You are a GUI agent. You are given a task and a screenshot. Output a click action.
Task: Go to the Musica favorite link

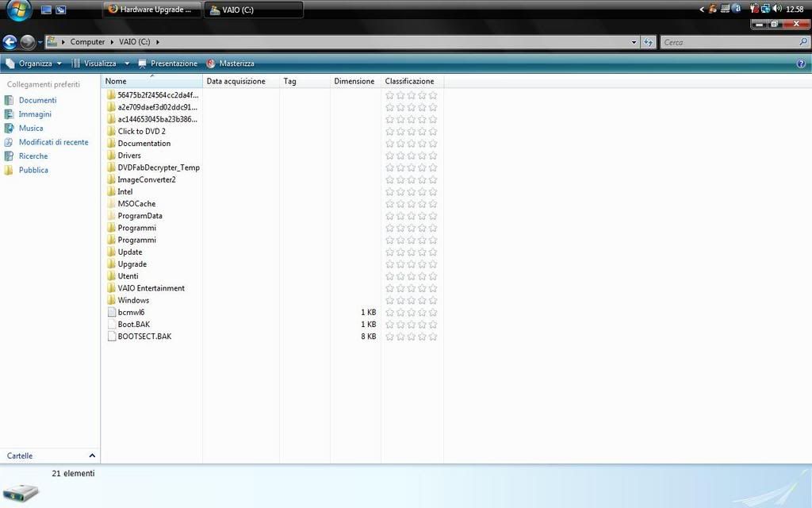[x=31, y=128]
